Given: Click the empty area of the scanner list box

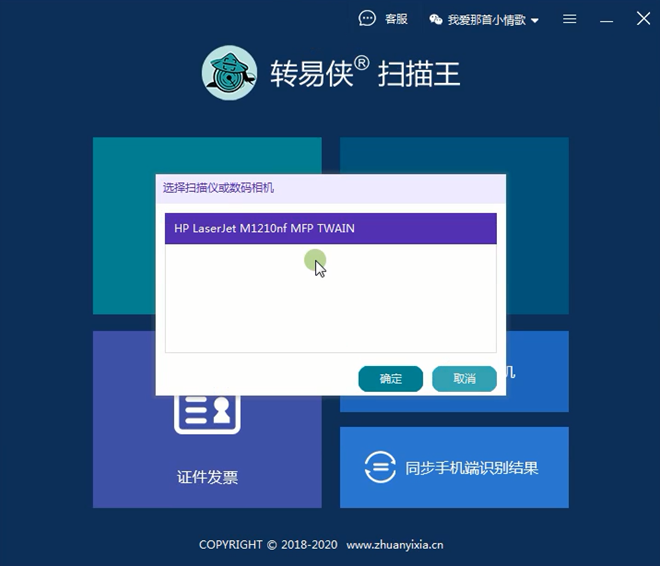Looking at the screenshot, I should point(330,298).
